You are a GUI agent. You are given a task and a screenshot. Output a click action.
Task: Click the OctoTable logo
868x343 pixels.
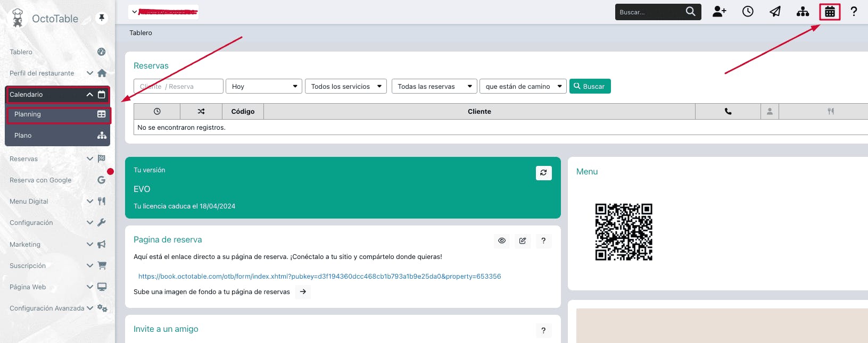point(46,18)
